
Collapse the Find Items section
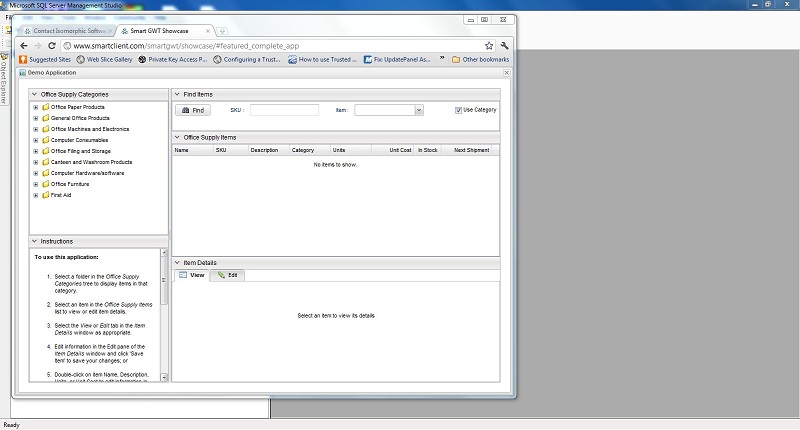tap(177, 94)
